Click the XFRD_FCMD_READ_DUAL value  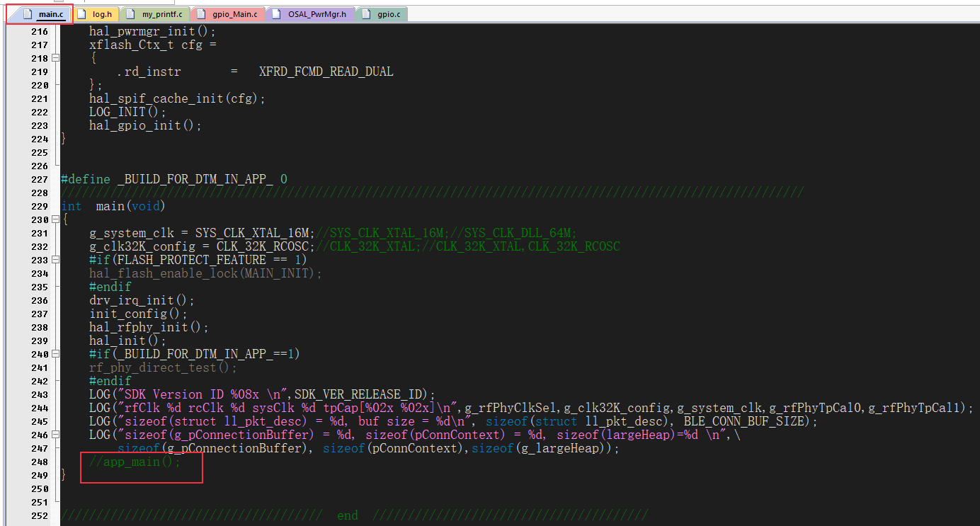326,72
